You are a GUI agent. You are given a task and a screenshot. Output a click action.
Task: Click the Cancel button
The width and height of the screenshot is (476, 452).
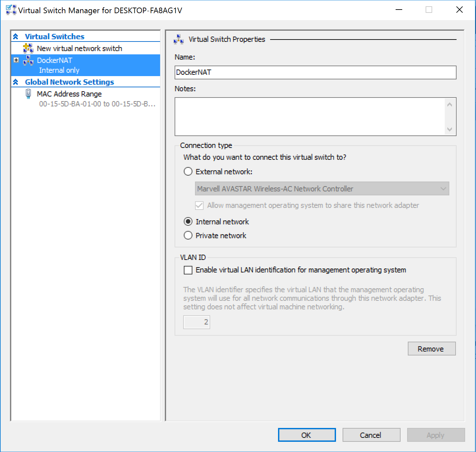[371, 435]
